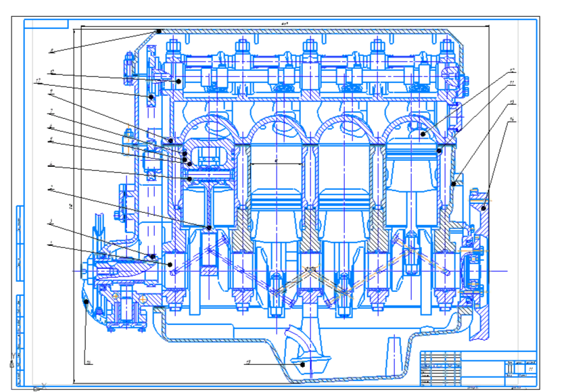Viewport: 564px width, 392px height.
Task: Click the left orange crosshair circle near oil pump
Action: (116, 296)
